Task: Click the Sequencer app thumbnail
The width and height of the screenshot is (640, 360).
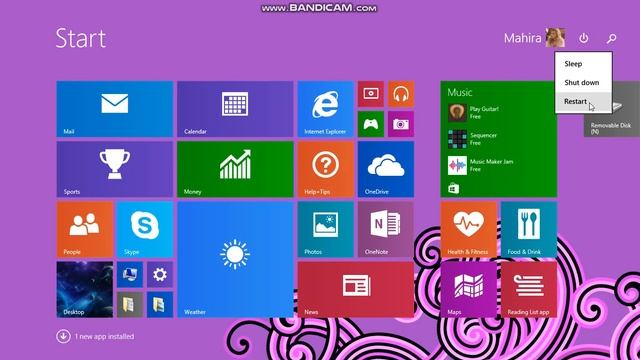Action: [457, 139]
